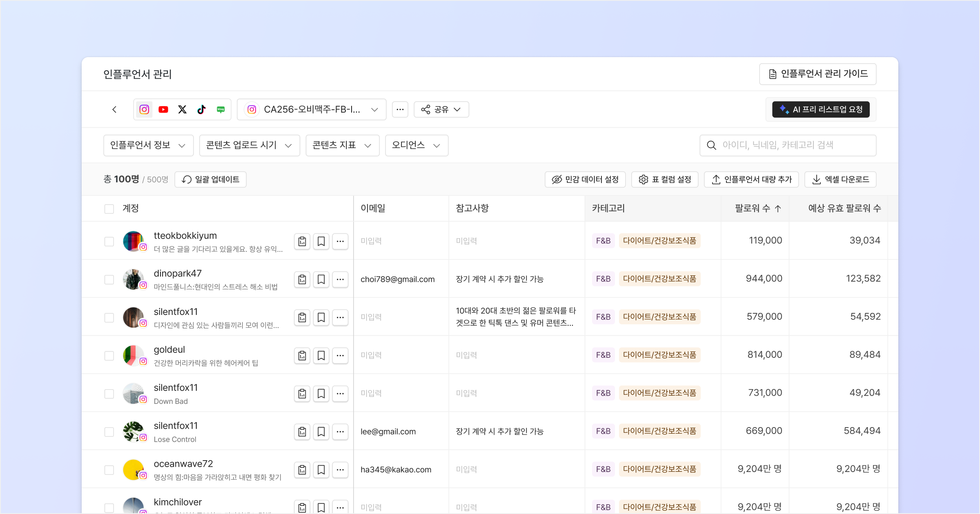Image resolution: width=980 pixels, height=514 pixels.
Task: Check the Lose Control silentfox11 checkbox
Action: click(x=109, y=432)
